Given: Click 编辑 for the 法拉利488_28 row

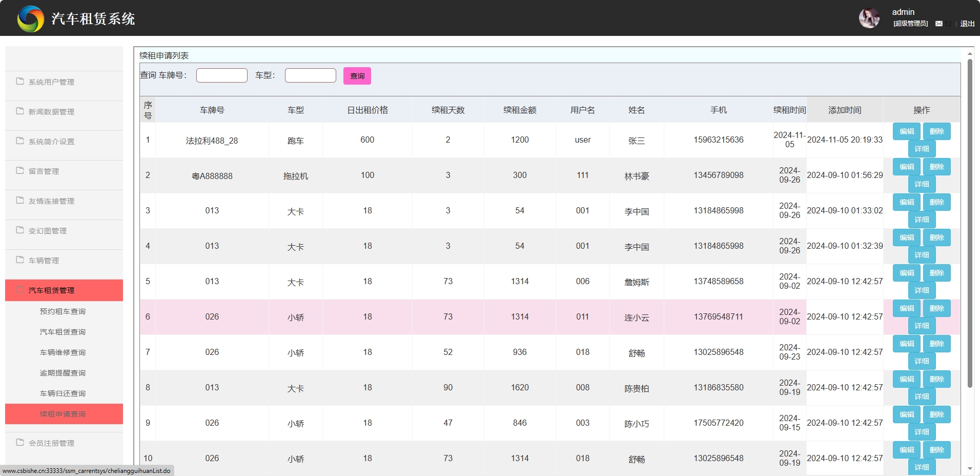Looking at the screenshot, I should click(906, 131).
